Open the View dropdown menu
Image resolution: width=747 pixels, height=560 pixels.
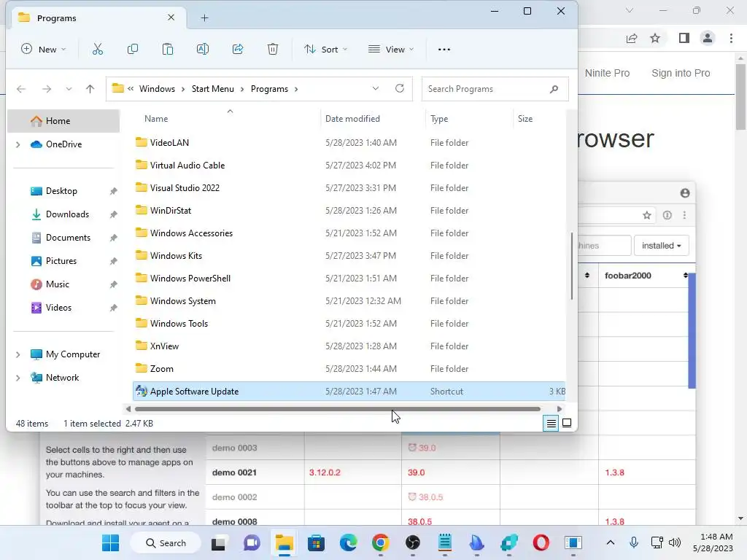pos(391,49)
